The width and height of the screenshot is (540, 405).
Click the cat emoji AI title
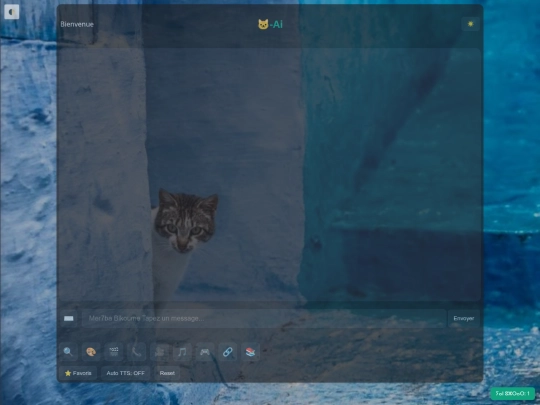270,24
